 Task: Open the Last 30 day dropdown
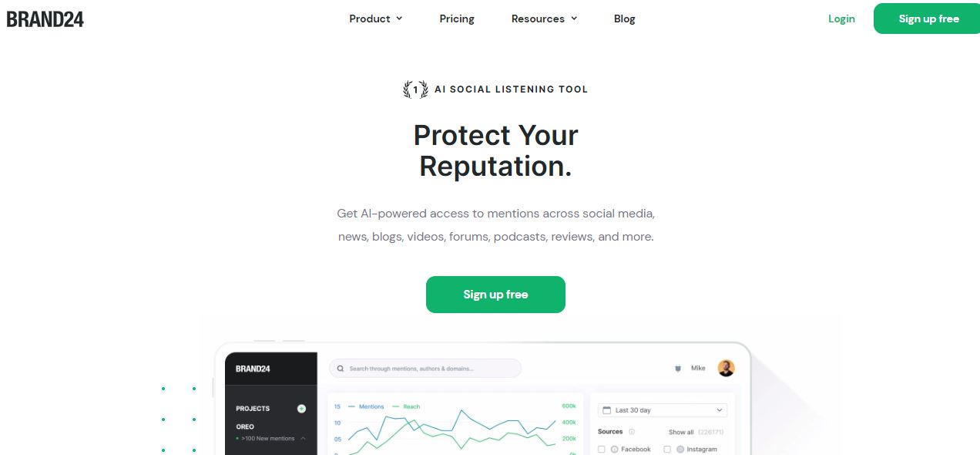(663, 410)
